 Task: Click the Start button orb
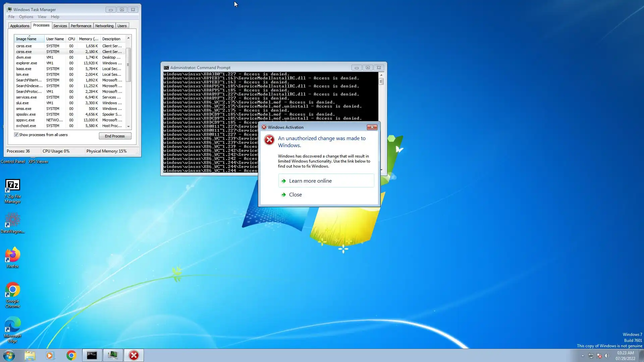click(9, 355)
